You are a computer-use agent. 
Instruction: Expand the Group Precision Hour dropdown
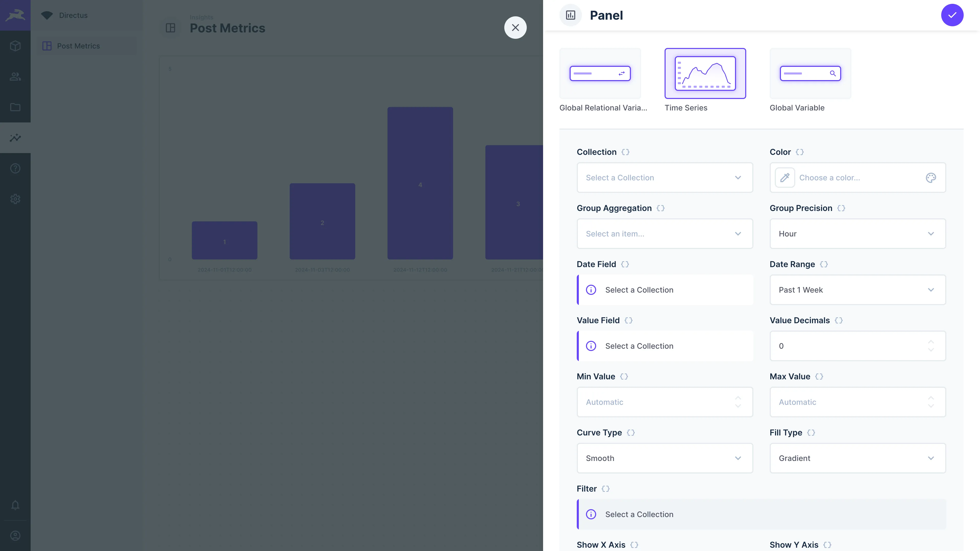click(857, 234)
